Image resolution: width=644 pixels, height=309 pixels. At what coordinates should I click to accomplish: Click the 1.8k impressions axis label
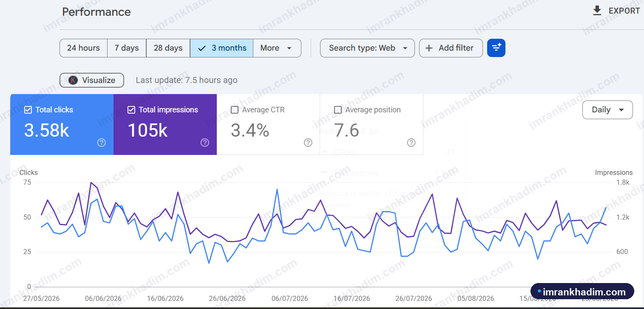[622, 182]
